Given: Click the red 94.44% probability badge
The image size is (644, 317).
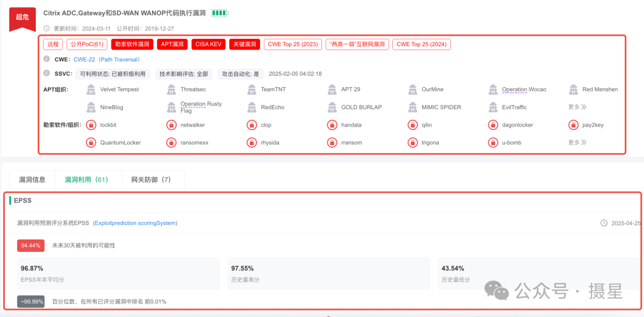Looking at the screenshot, I should [31, 245].
